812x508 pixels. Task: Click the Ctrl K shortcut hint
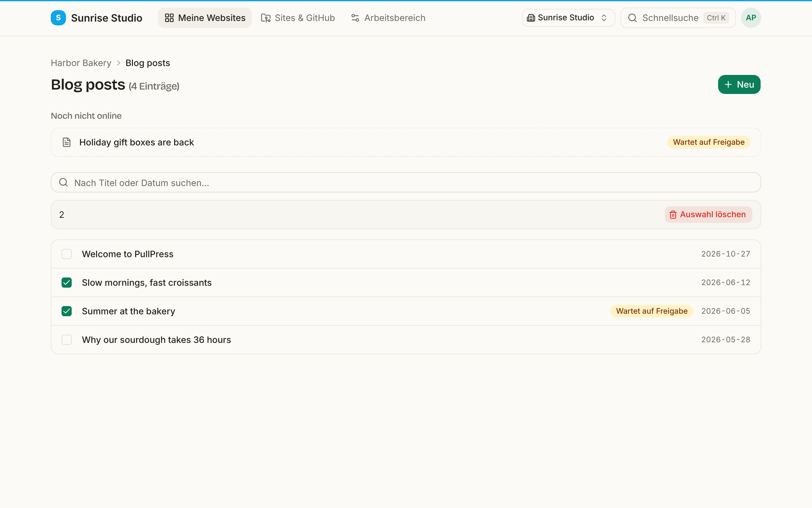click(x=716, y=18)
